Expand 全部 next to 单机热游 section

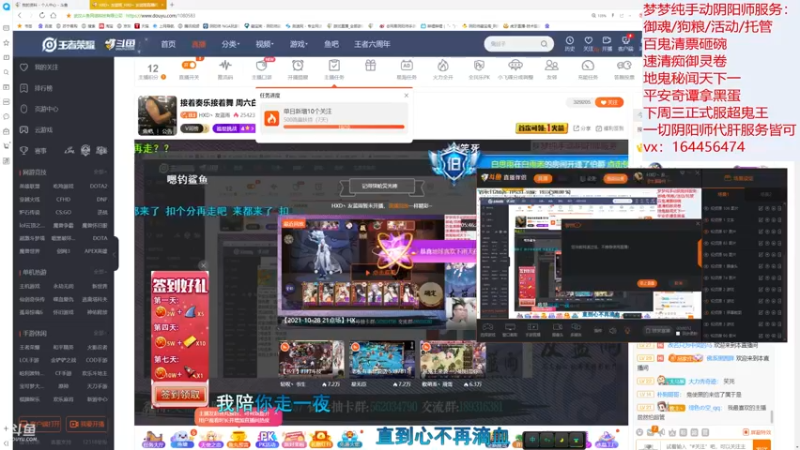tap(99, 272)
